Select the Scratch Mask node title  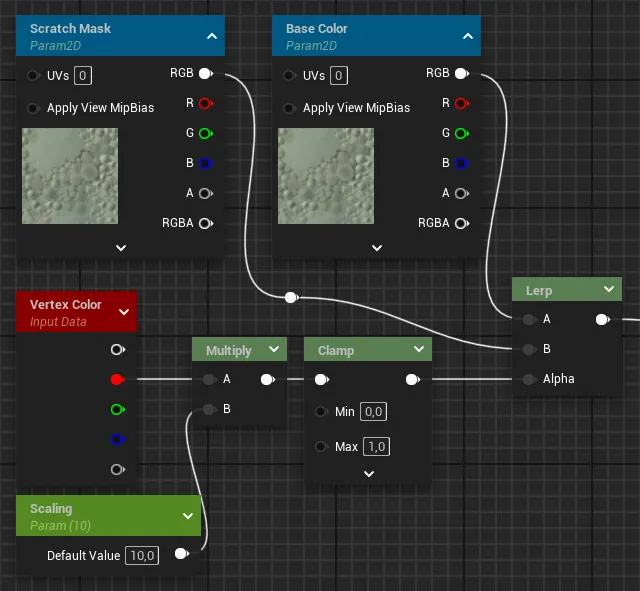70,29
